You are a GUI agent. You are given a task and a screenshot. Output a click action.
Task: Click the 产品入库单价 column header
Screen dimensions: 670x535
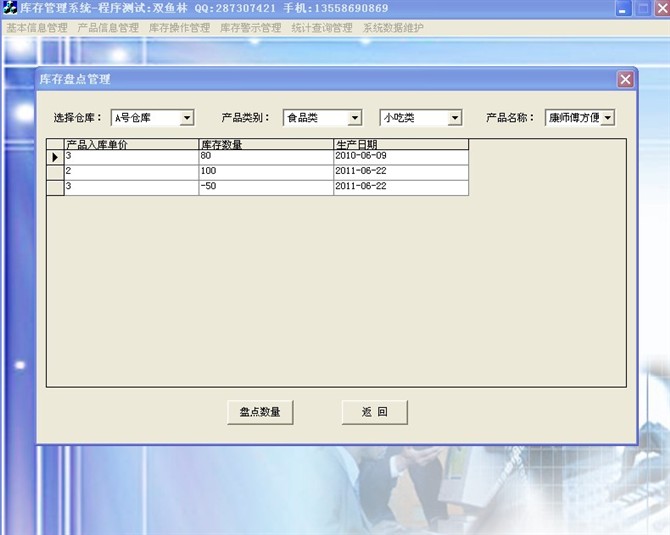coord(131,144)
